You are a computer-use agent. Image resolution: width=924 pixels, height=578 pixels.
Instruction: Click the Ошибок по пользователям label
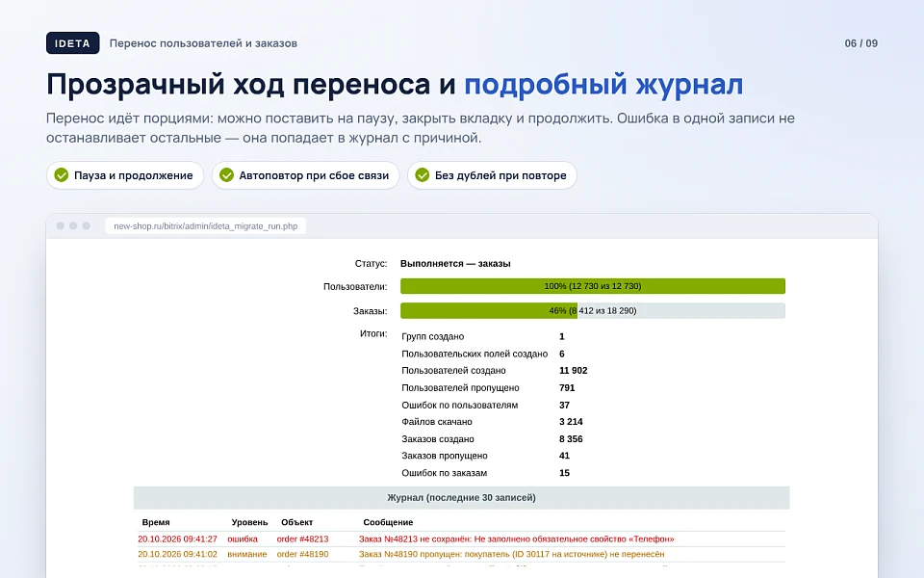point(460,406)
